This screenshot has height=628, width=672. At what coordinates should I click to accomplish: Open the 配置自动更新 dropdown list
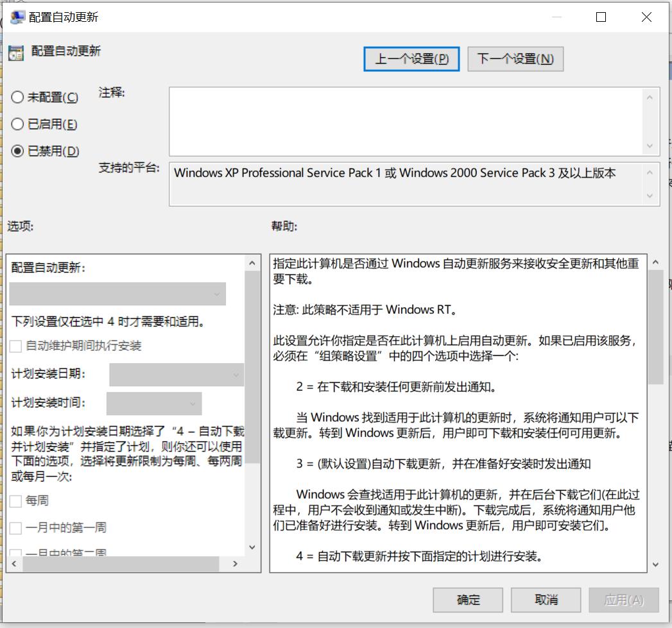pyautogui.click(x=117, y=293)
